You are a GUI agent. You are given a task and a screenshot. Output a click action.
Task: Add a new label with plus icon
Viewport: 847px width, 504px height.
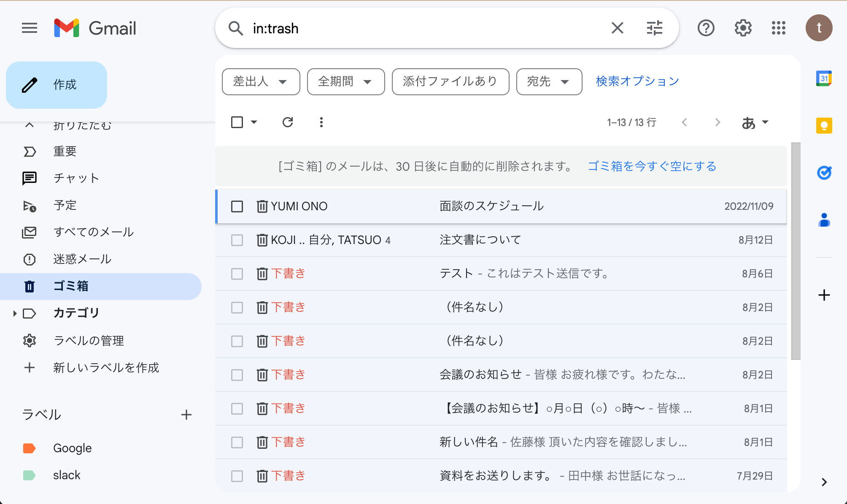(x=186, y=415)
